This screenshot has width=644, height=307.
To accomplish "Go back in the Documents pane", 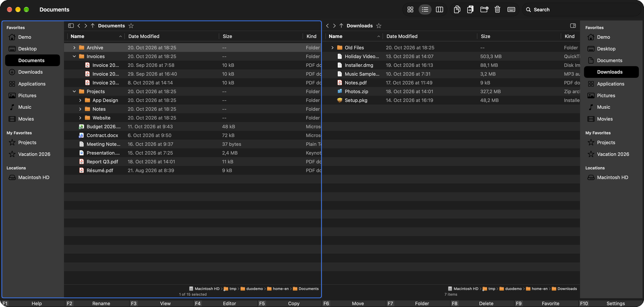I will coord(79,26).
